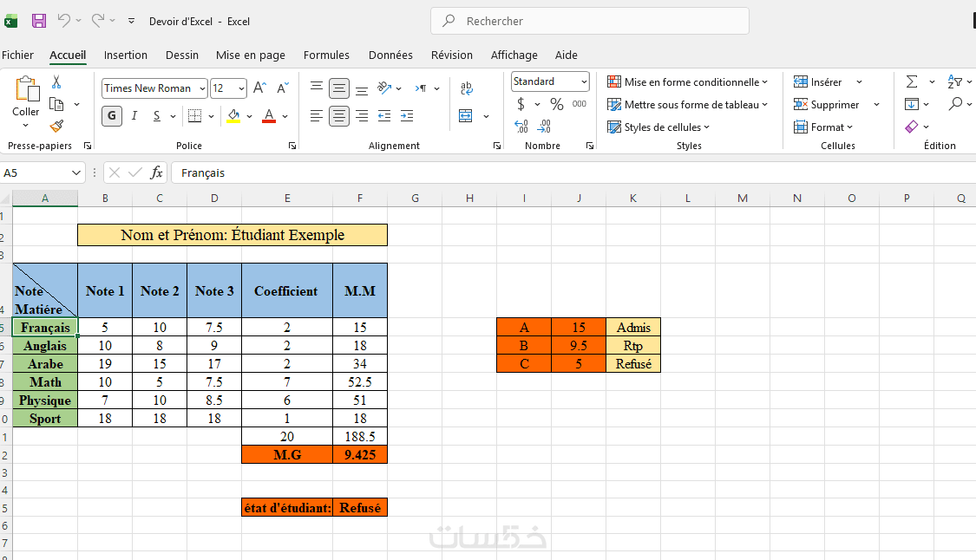This screenshot has height=560, width=976.
Task: Click the Name Box showing A5
Action: point(43,173)
